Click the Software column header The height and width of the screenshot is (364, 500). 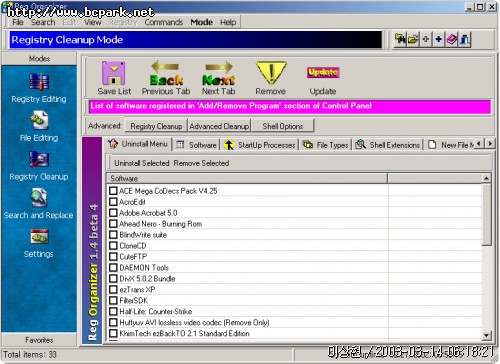[247, 178]
